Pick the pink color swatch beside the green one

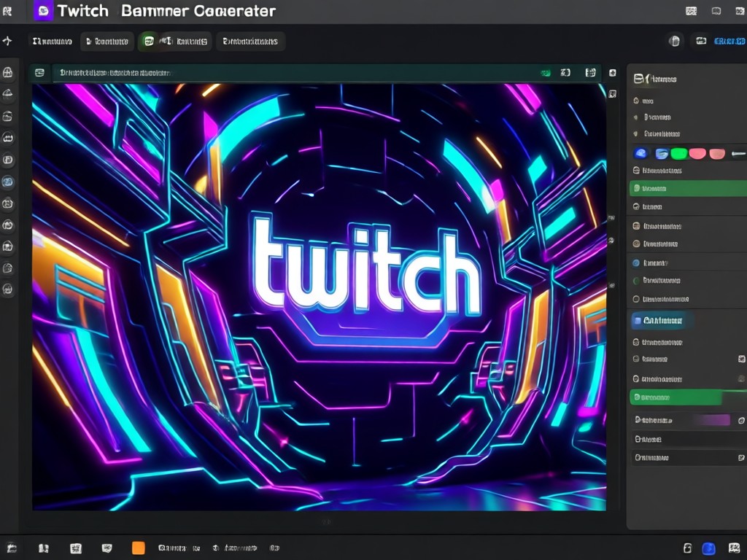[x=697, y=153]
